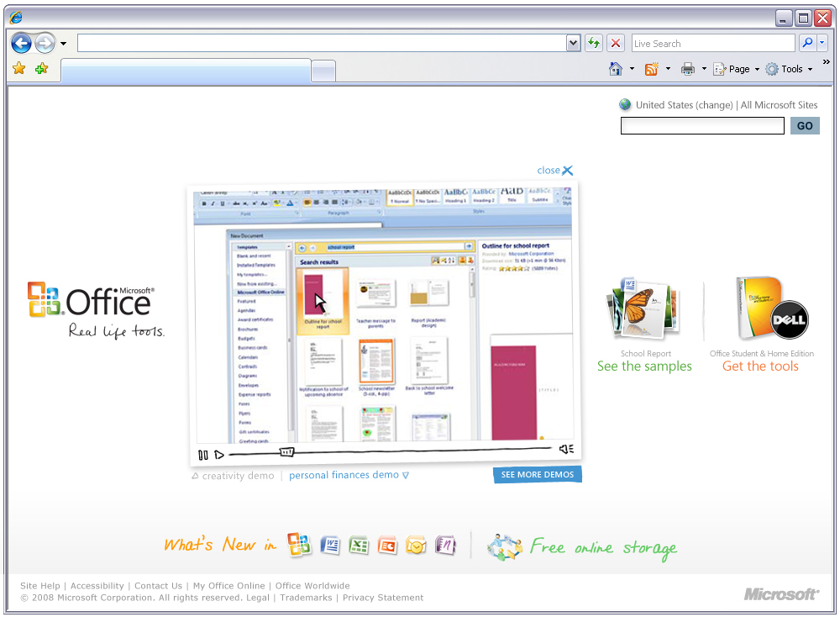
Task: Click the Add to Favorites icon
Action: point(41,69)
